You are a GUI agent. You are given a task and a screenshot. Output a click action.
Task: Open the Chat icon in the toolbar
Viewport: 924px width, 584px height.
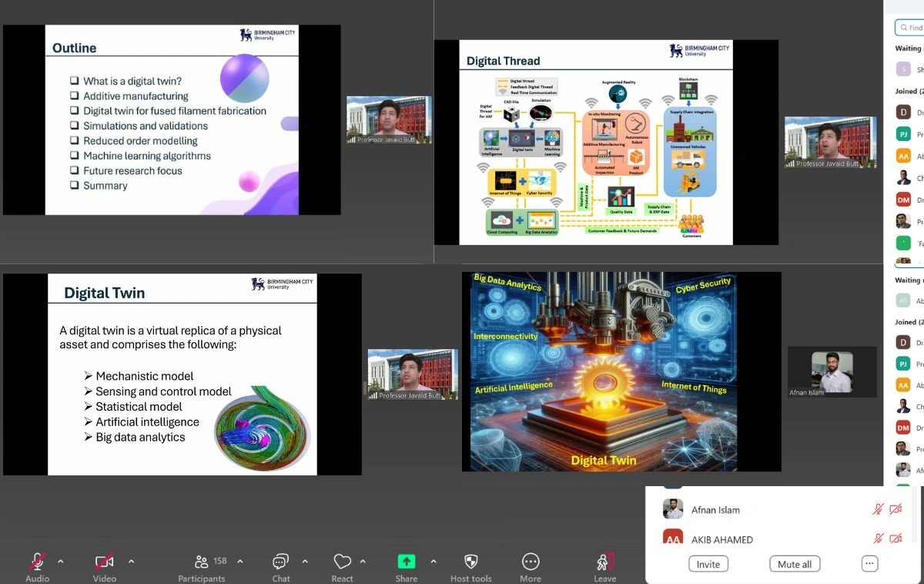coord(281,562)
